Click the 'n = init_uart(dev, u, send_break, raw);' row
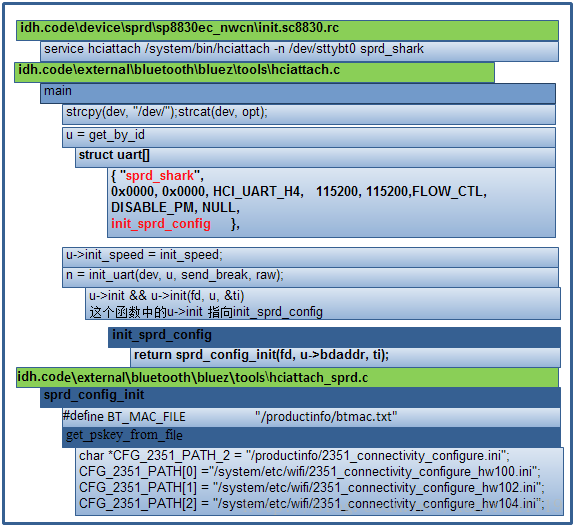 pyautogui.click(x=310, y=277)
